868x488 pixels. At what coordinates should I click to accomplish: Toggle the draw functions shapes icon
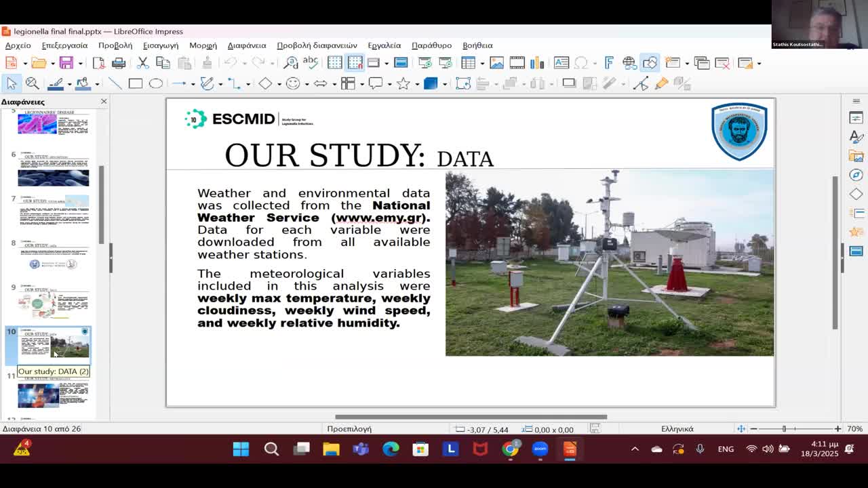pyautogui.click(x=650, y=63)
